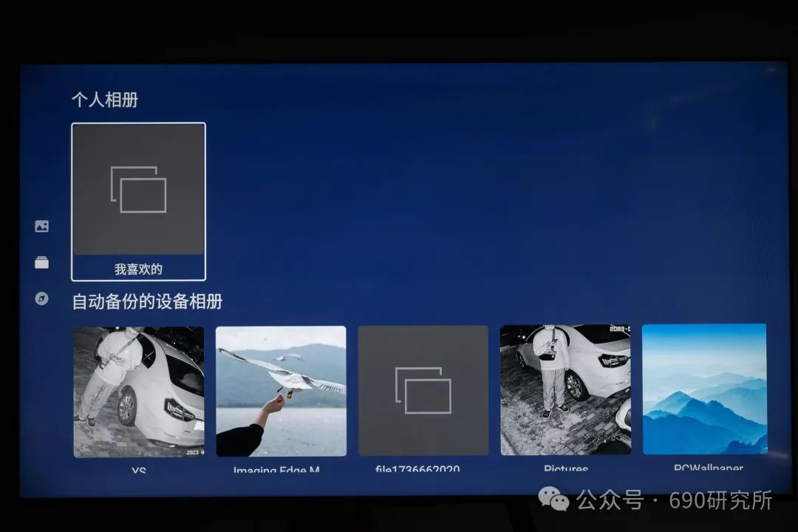Select the Albums stack icon in sidebar
798x532 pixels.
tap(42, 262)
